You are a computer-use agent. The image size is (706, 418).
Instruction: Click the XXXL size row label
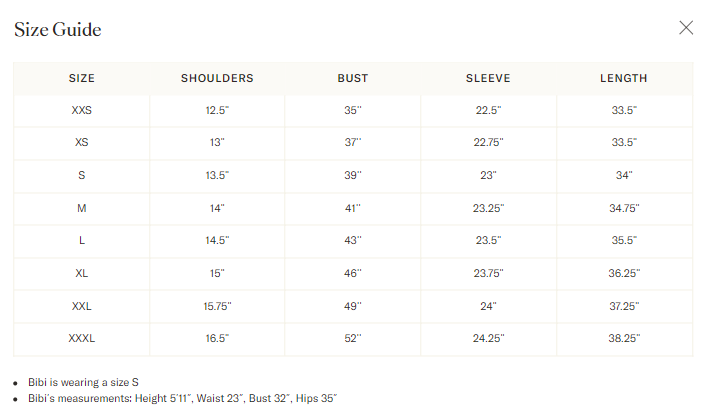coord(81,339)
